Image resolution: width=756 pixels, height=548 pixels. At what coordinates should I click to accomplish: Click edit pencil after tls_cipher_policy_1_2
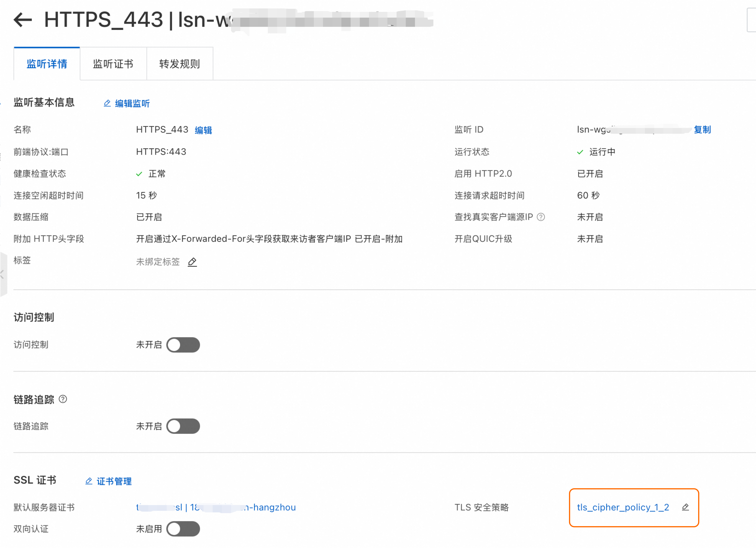tap(685, 507)
